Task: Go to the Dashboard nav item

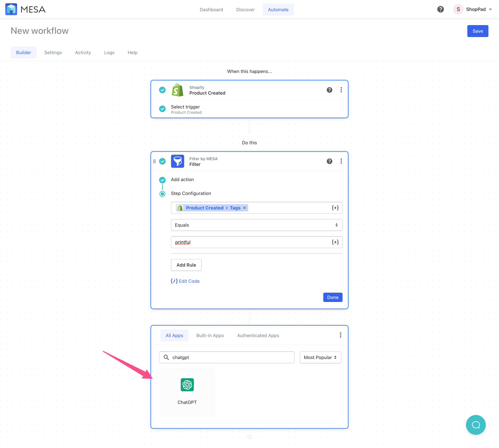Action: pos(211,10)
